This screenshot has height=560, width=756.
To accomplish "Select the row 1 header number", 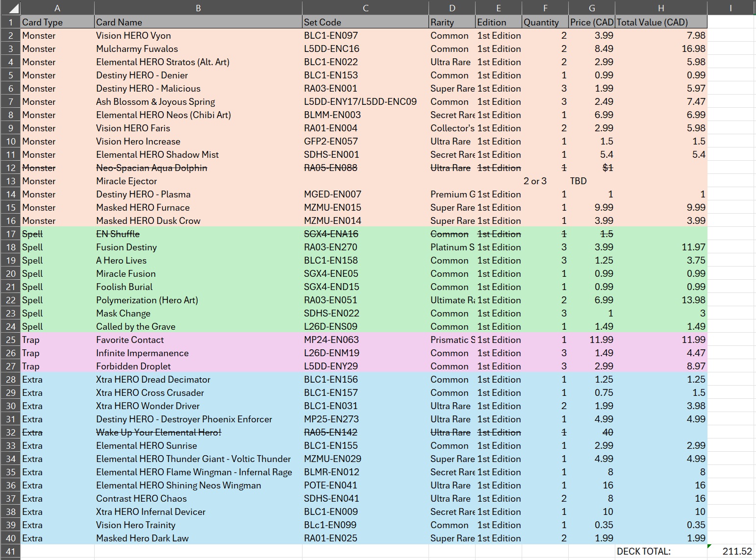I will click(x=10, y=22).
